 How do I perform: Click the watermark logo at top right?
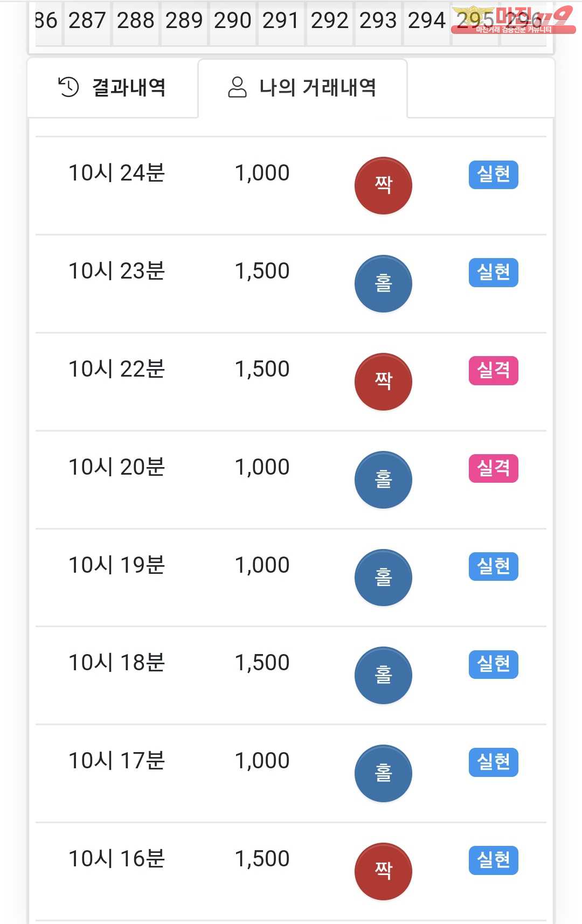[513, 20]
